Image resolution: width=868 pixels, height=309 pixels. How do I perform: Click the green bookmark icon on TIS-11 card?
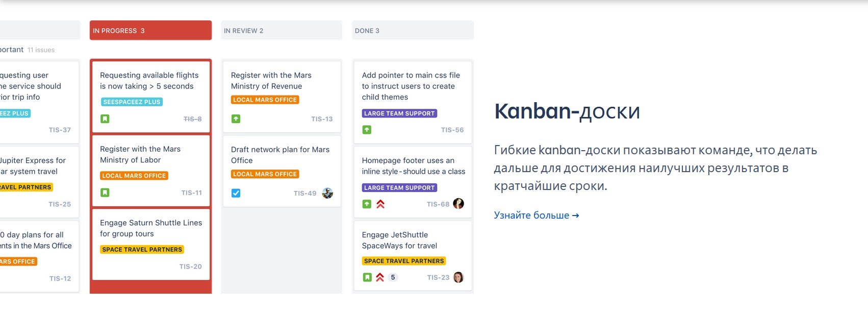coord(105,193)
